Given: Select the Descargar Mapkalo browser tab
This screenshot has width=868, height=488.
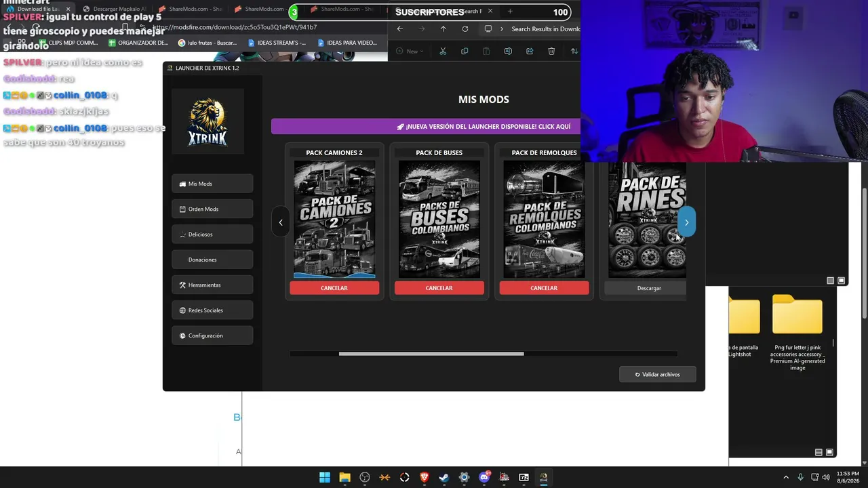Looking at the screenshot, I should [x=115, y=9].
